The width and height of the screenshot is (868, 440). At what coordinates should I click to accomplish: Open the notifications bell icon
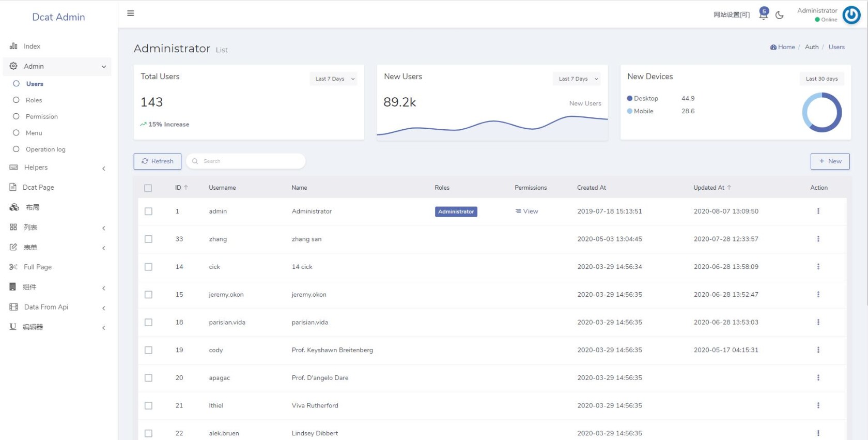tap(763, 14)
